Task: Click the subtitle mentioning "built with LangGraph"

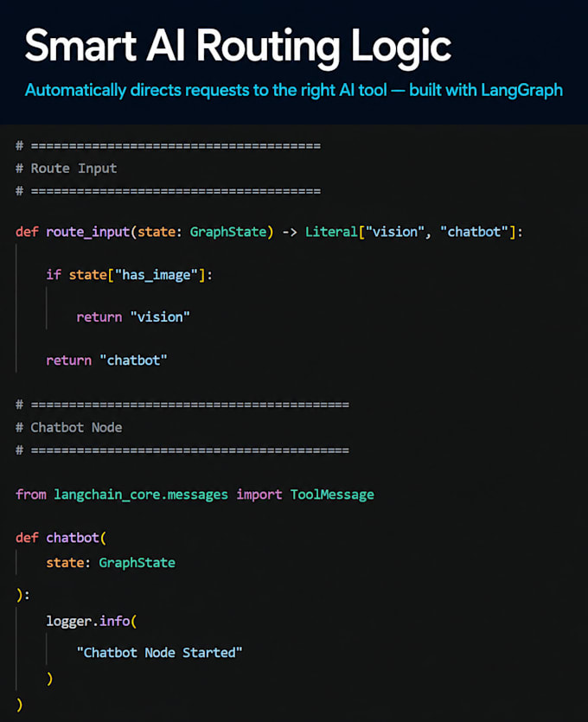Action: [294, 90]
